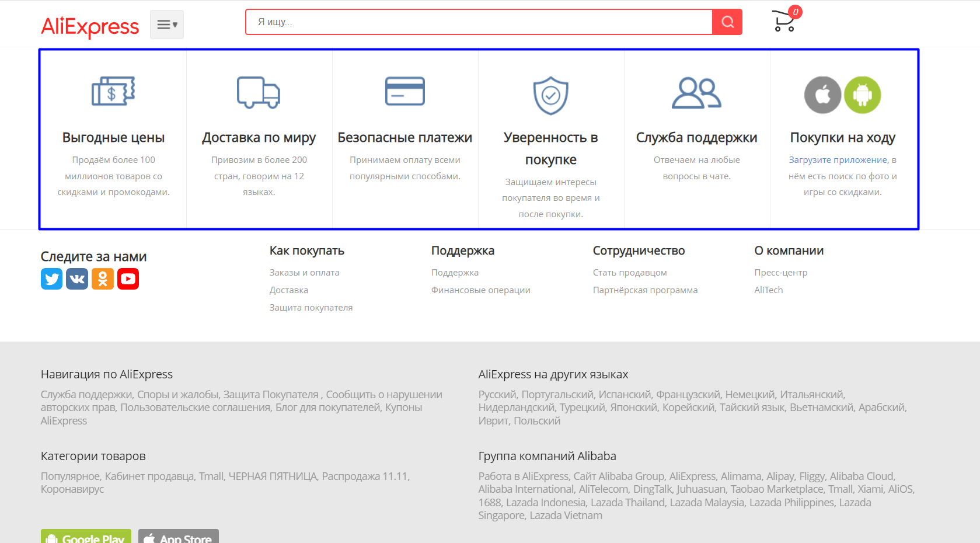Open Доставка link under Как покупать
Image resolution: width=980 pixels, height=543 pixels.
click(288, 290)
